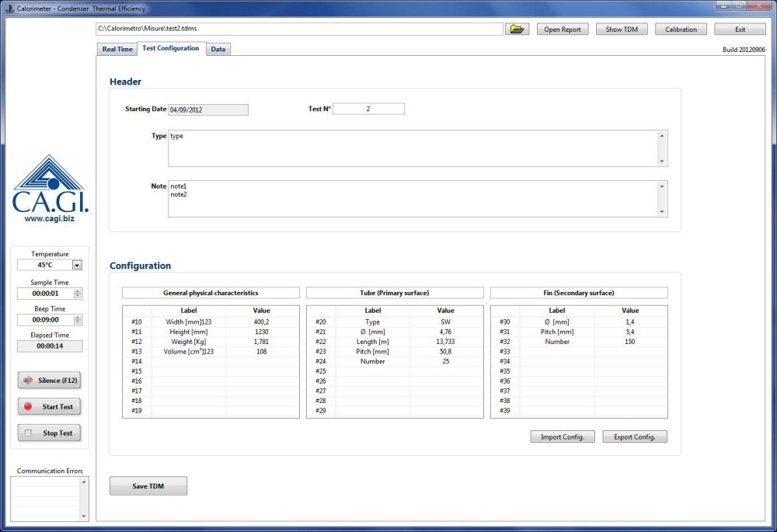777x532 pixels.
Task: Select the Weight [Kg] label cell
Action: [188, 342]
